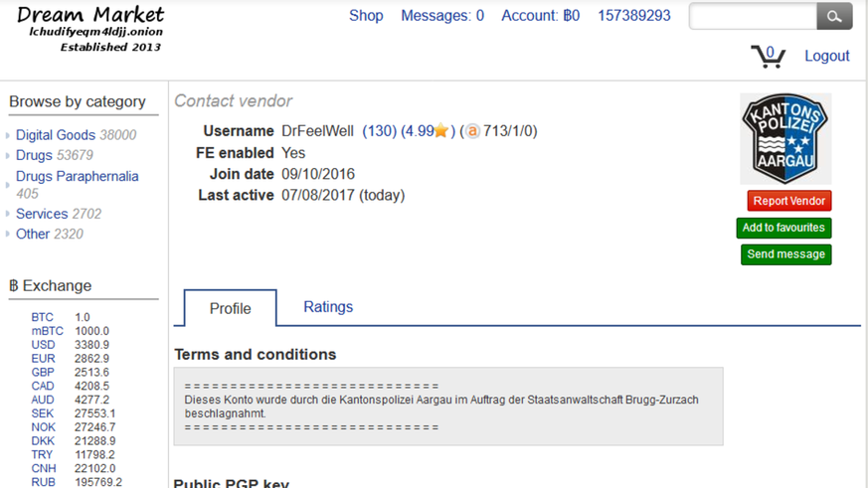Open the Account balance link
Screen dimensions: 868x488
click(x=540, y=16)
